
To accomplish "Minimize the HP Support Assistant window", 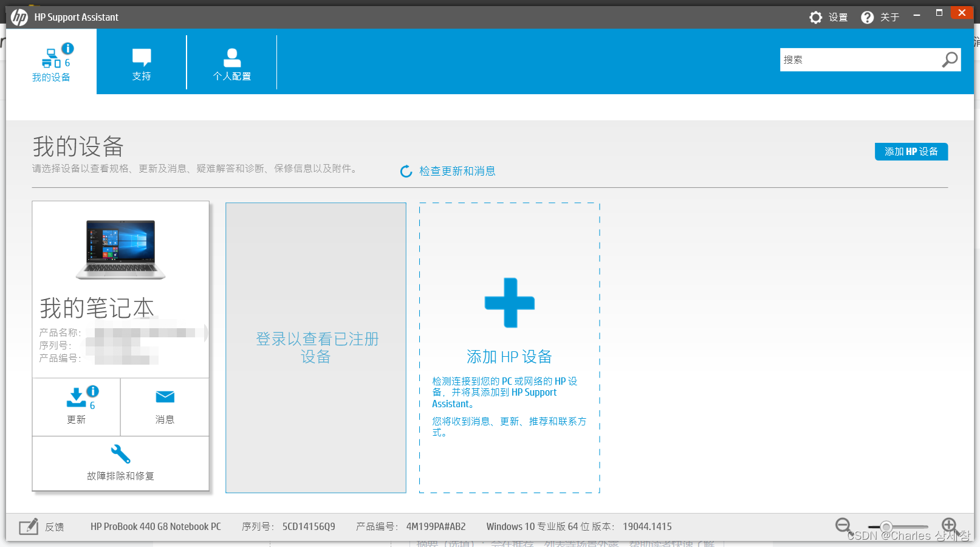I will point(917,14).
